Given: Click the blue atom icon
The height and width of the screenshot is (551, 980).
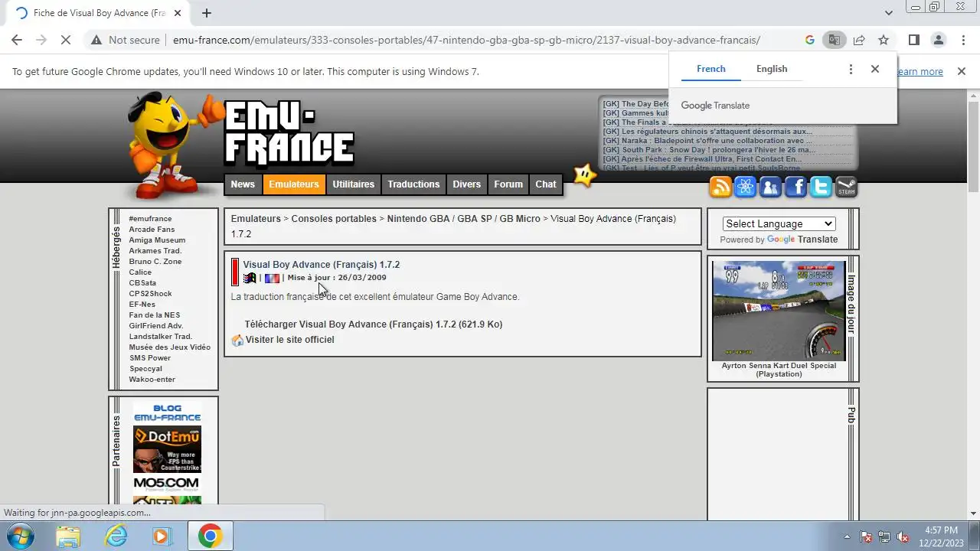Looking at the screenshot, I should 746,187.
